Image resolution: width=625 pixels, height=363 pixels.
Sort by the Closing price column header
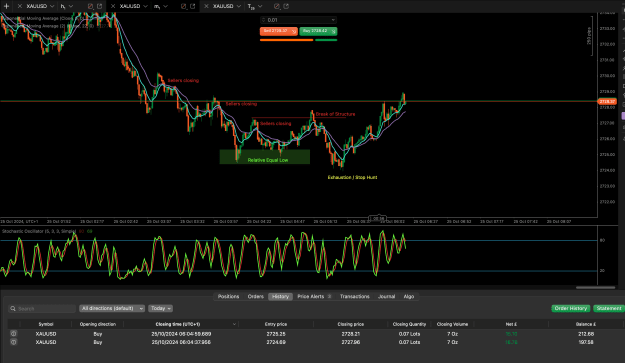tap(350, 324)
